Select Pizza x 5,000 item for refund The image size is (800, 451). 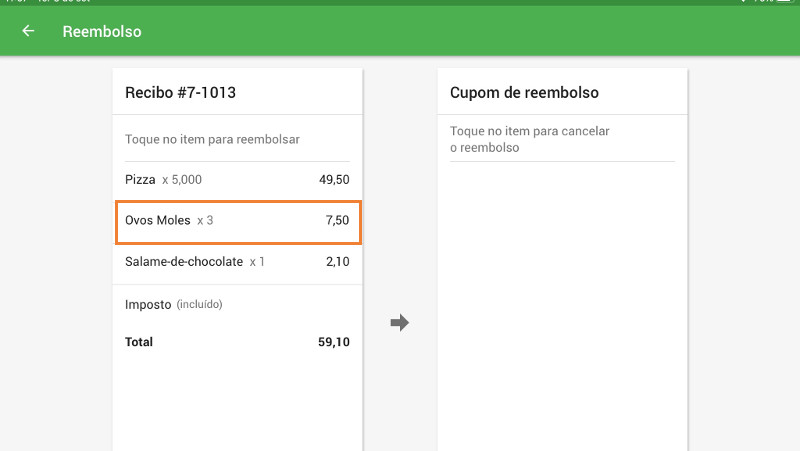click(x=237, y=180)
